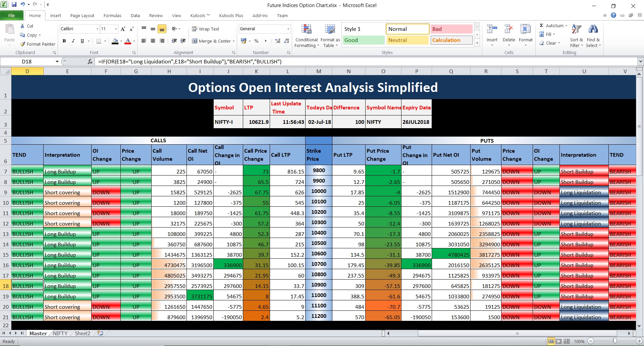Click the Format as Table icon

click(x=330, y=30)
